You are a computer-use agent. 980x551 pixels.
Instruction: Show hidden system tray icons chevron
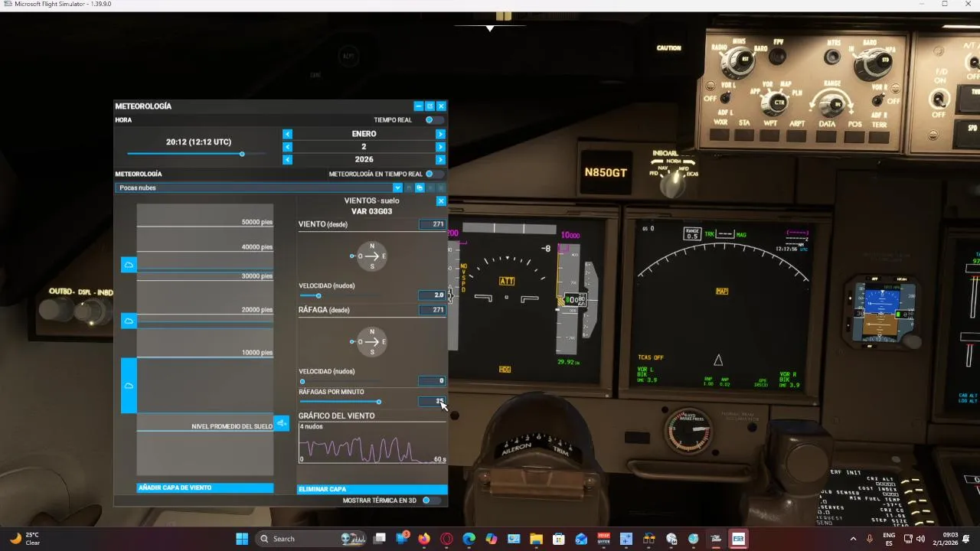point(854,539)
